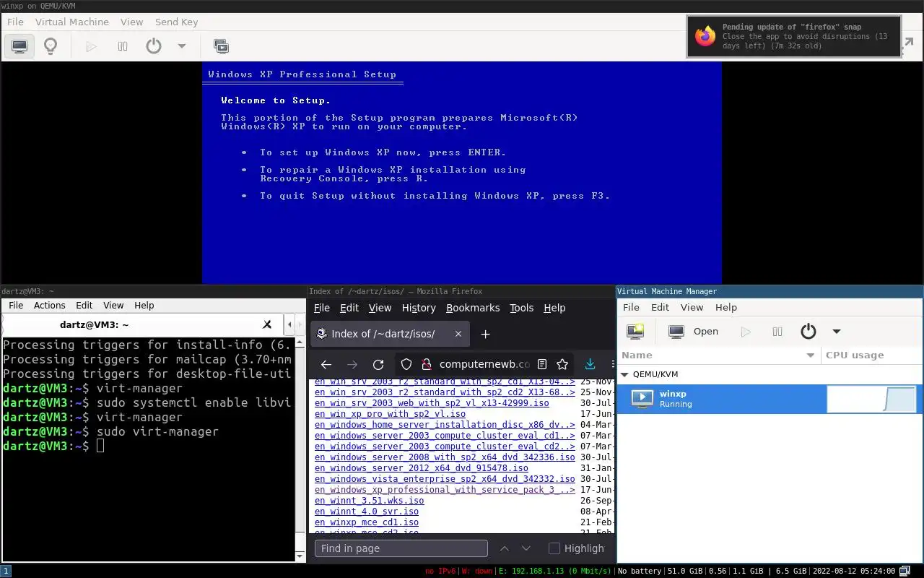The width and height of the screenshot is (924, 578).
Task: Open Edit menu in Virtual Machine Manager
Action: click(x=660, y=307)
